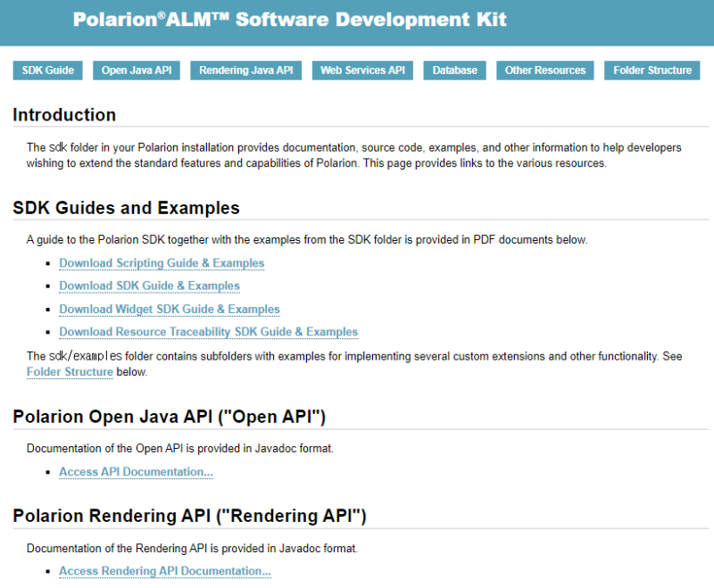The height and width of the screenshot is (588, 714).
Task: Download SDK Guide & Examples PDF
Action: [x=149, y=286]
